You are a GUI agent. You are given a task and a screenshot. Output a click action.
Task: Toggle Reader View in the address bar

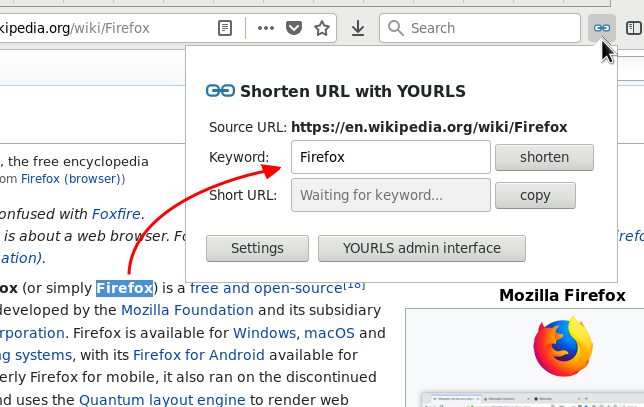[x=228, y=28]
